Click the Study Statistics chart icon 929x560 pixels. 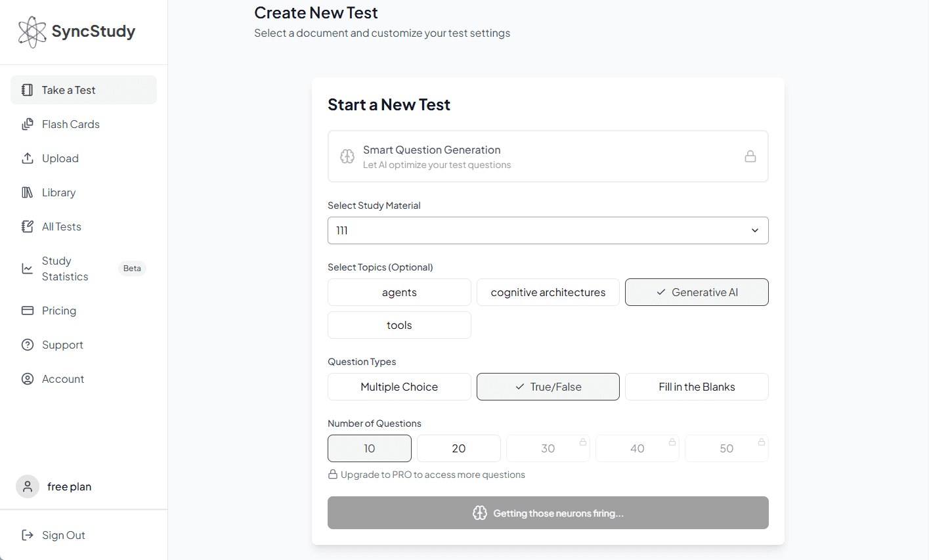[x=28, y=269]
